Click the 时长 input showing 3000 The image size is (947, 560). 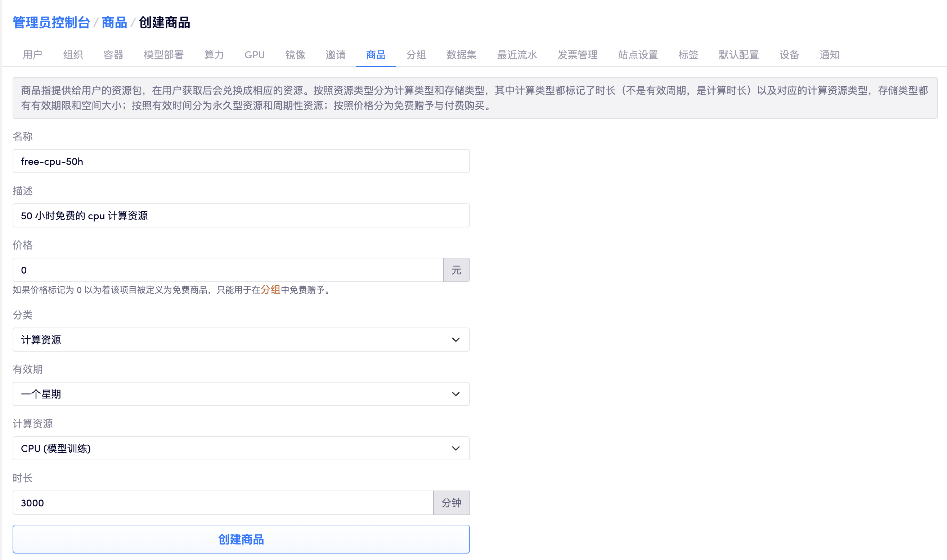click(223, 503)
